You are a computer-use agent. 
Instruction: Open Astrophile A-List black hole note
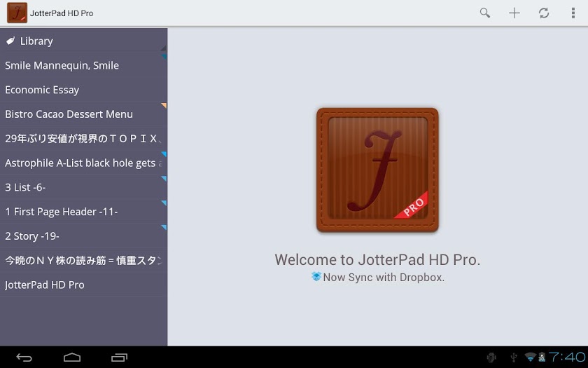83,163
